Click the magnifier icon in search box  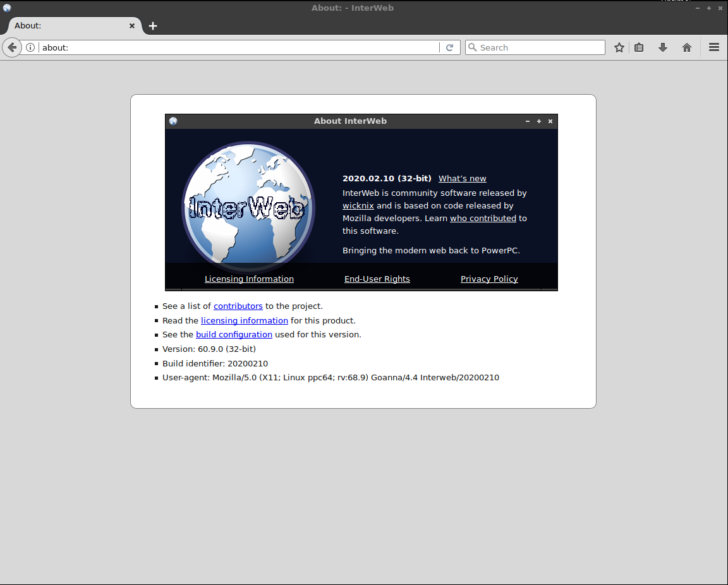coord(472,47)
